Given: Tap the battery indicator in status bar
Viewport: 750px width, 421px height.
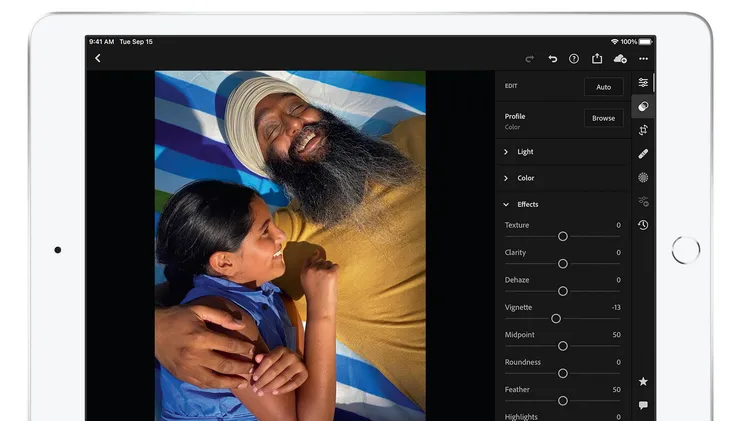Looking at the screenshot, I should click(x=645, y=42).
